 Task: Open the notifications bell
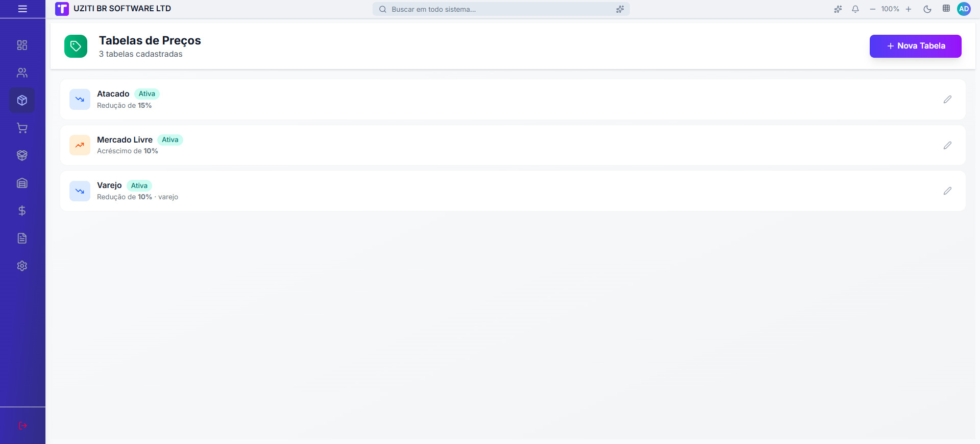(x=855, y=9)
